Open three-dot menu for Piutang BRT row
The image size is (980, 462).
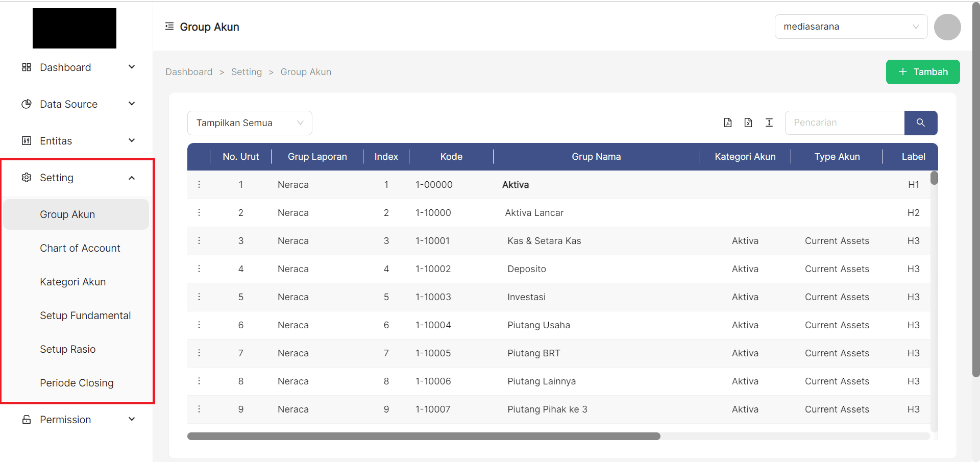199,353
